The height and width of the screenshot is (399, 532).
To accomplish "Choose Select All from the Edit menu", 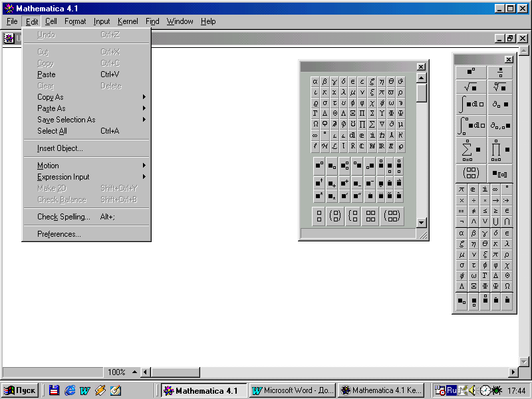I will click(x=86, y=131).
